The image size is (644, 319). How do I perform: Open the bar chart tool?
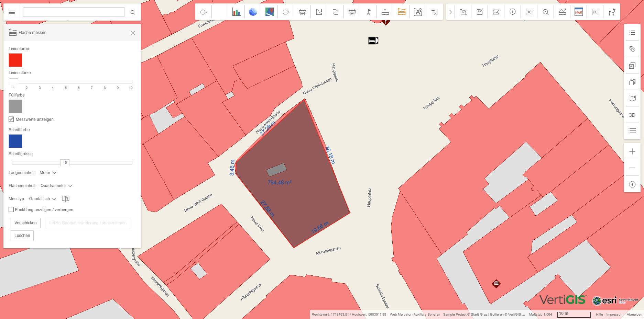pos(236,12)
